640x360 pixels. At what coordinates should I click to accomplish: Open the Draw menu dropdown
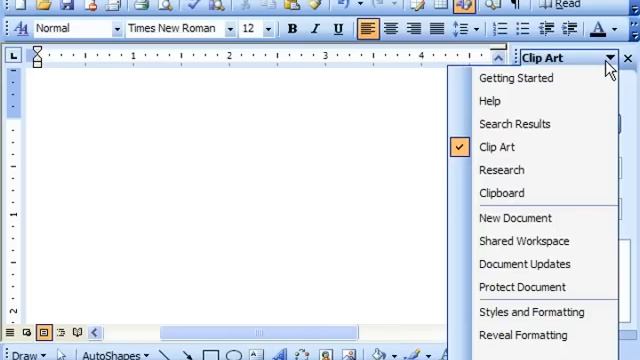click(28, 355)
